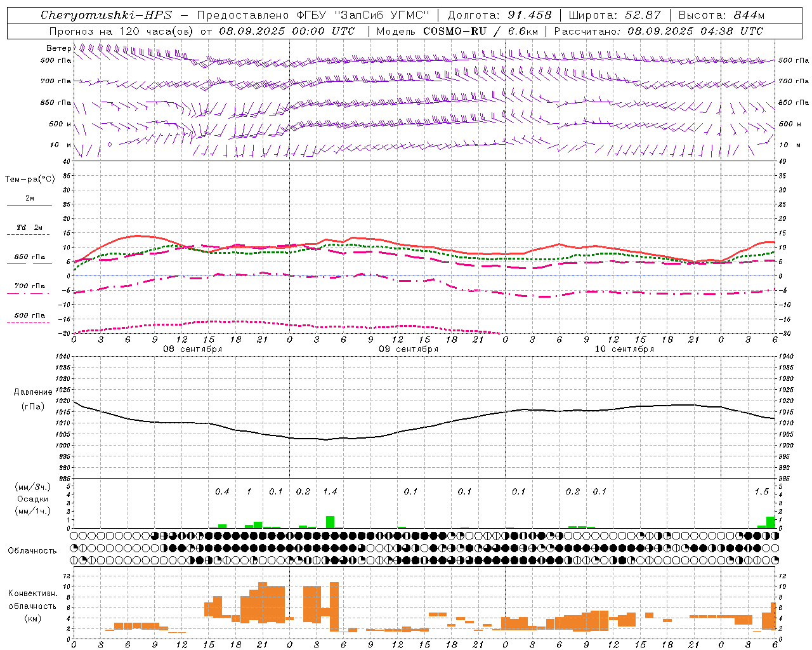Click the elevation text "Высота: 844м"

[722, 15]
